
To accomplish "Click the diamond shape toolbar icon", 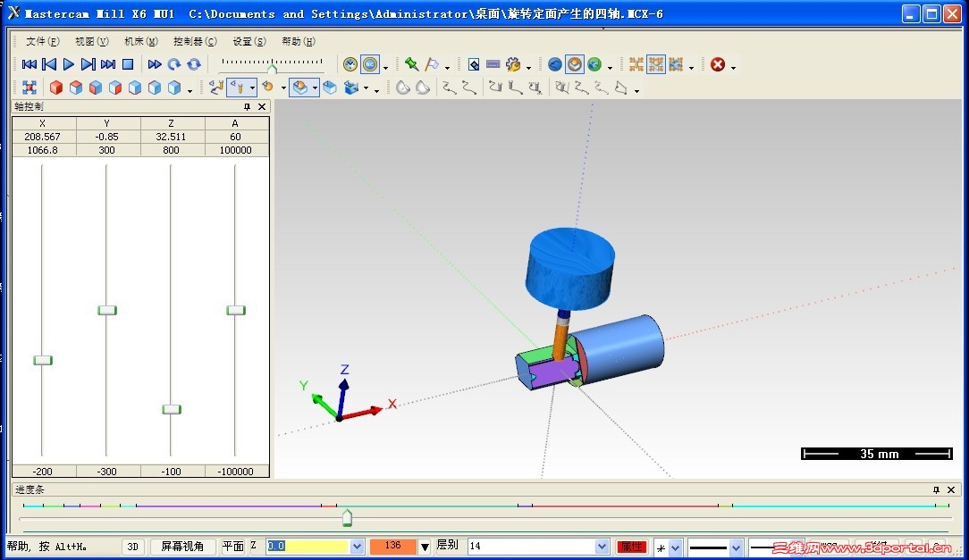I will click(x=474, y=64).
